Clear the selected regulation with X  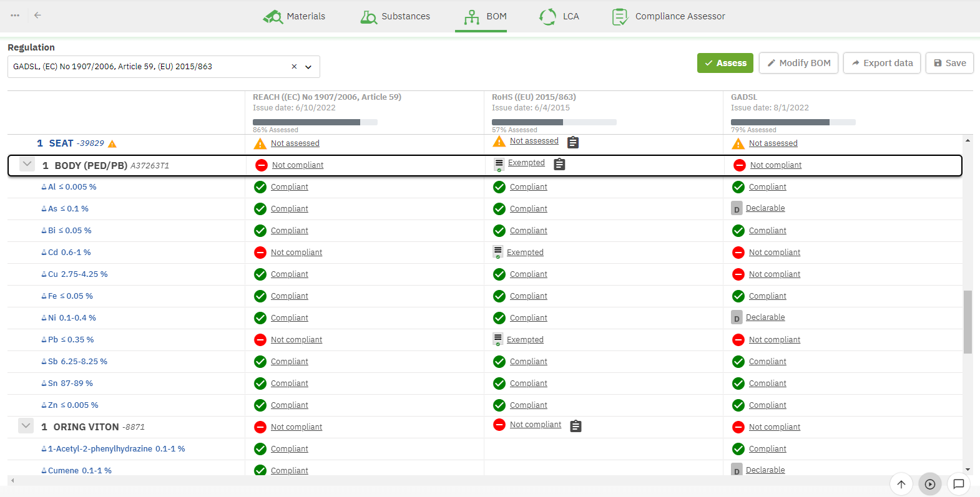(x=294, y=67)
